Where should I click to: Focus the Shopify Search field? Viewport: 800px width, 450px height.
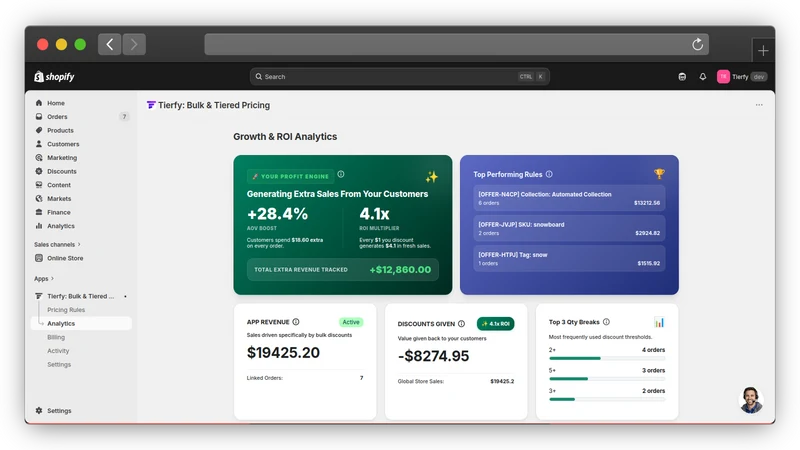(399, 77)
